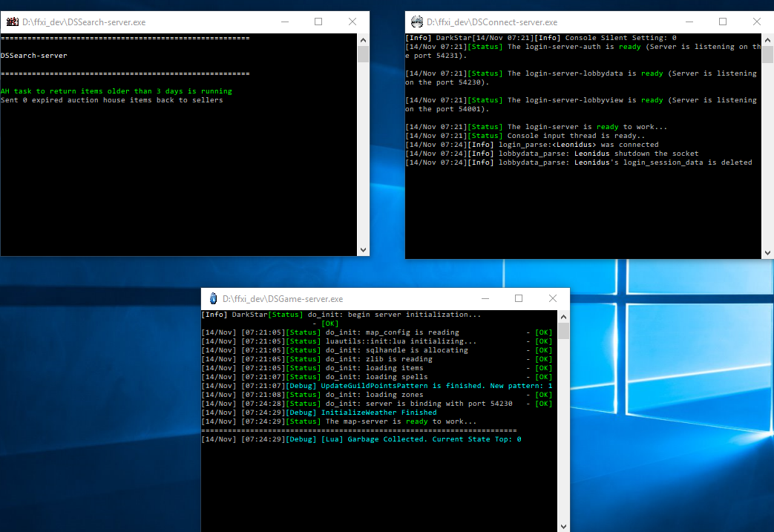Focus the DSConnect-server window via its title text
This screenshot has width=774, height=532.
coord(491,22)
